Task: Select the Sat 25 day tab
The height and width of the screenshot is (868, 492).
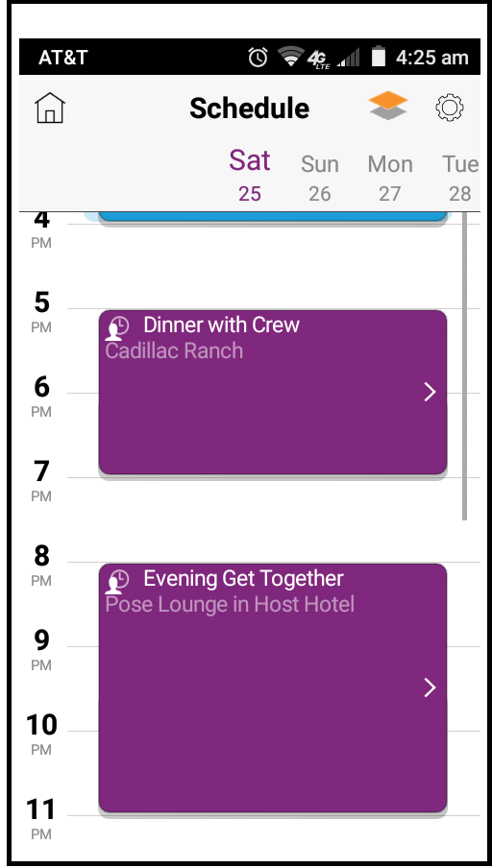Action: tap(250, 176)
